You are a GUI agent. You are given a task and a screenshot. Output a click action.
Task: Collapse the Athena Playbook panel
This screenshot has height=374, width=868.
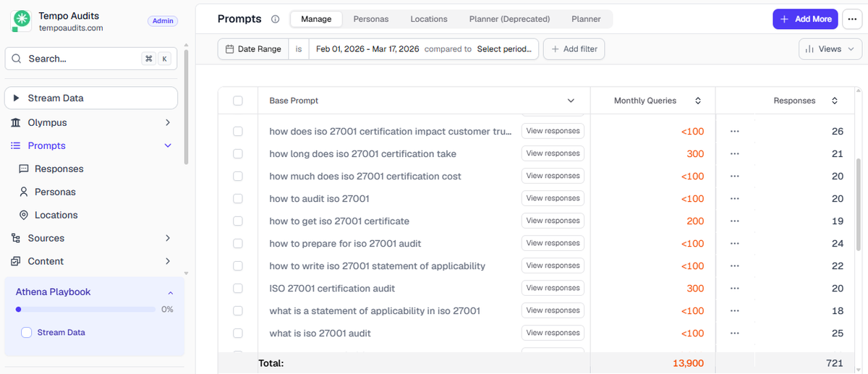(171, 293)
